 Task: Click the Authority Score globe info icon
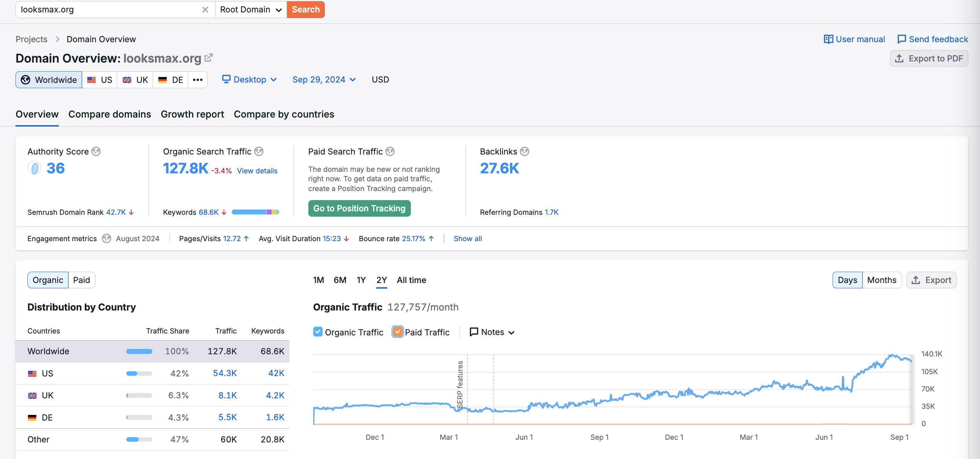[x=96, y=151]
